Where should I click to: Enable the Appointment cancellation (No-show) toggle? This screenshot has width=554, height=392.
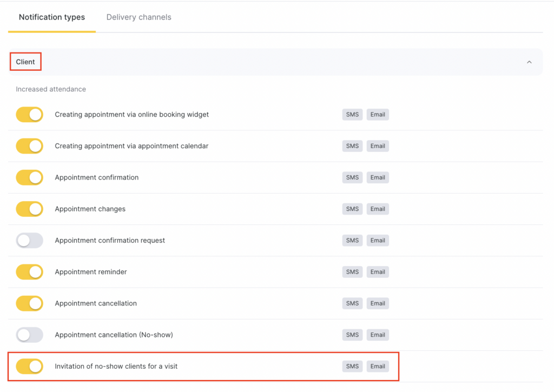[x=30, y=335]
